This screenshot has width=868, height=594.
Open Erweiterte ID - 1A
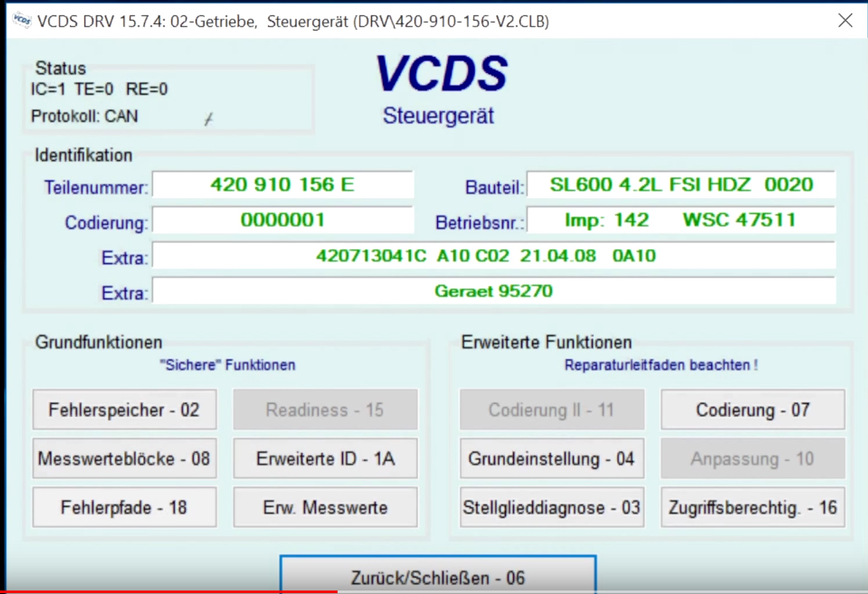[x=325, y=458]
